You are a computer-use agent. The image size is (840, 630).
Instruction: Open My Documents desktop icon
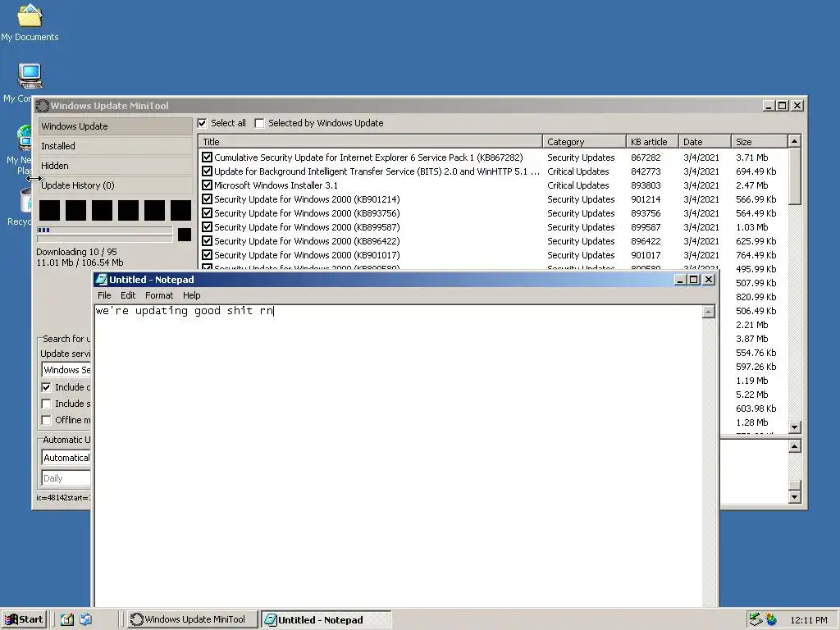pos(30,22)
